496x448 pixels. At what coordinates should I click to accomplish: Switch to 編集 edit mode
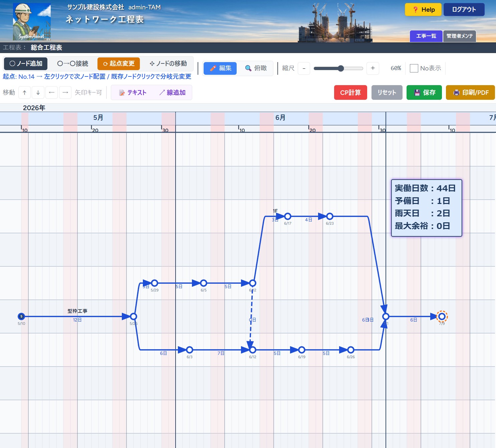(220, 68)
